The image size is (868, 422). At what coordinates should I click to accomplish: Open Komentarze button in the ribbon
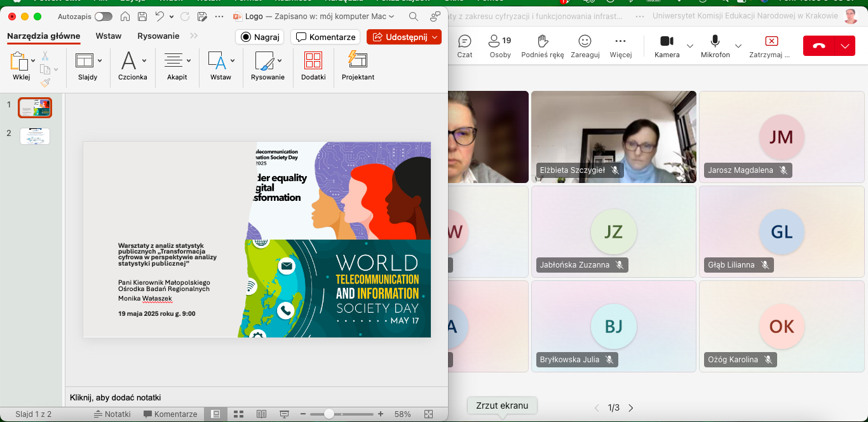coord(325,37)
